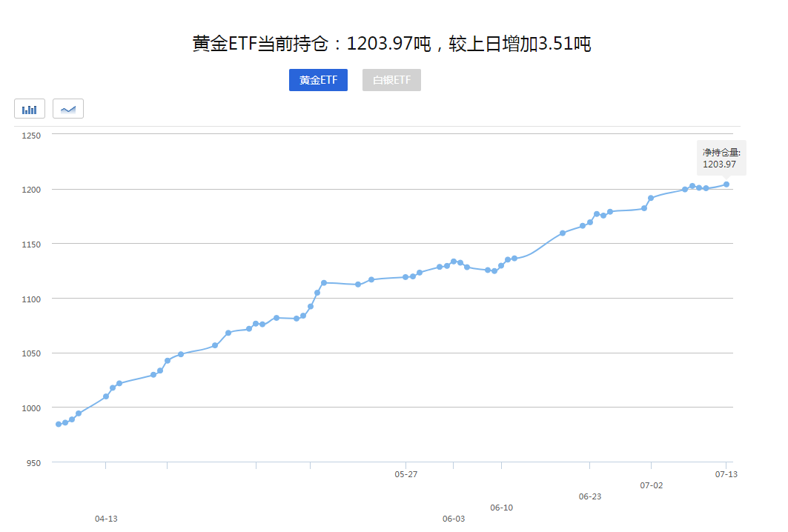This screenshot has height=532, width=788.
Task: Click the 1250 y-axis label
Action: pos(31,136)
